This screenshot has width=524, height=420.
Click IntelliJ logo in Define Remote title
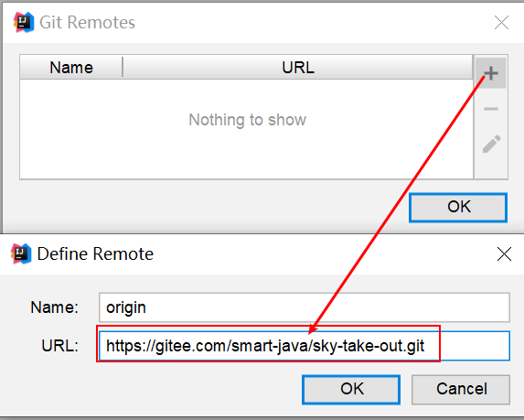tap(21, 253)
